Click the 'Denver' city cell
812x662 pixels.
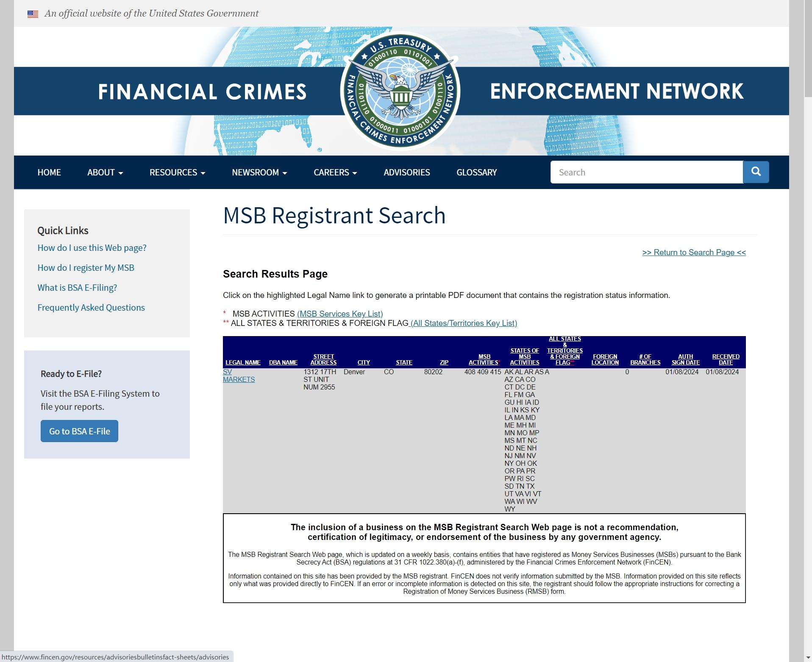click(354, 372)
